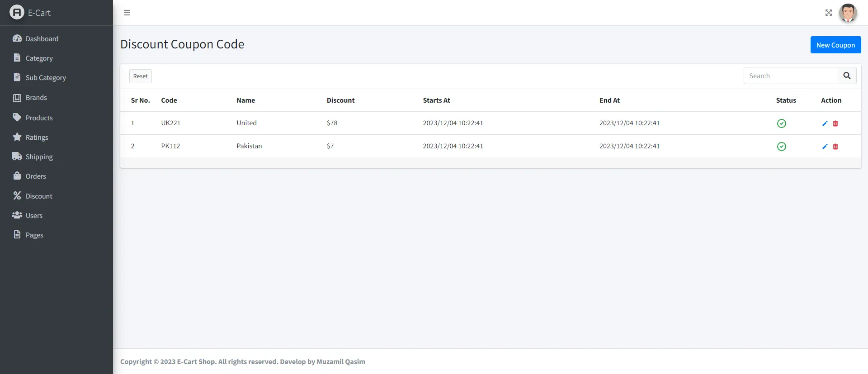Delete the PK112 coupon using trash icon
The height and width of the screenshot is (374, 868).
tap(835, 147)
